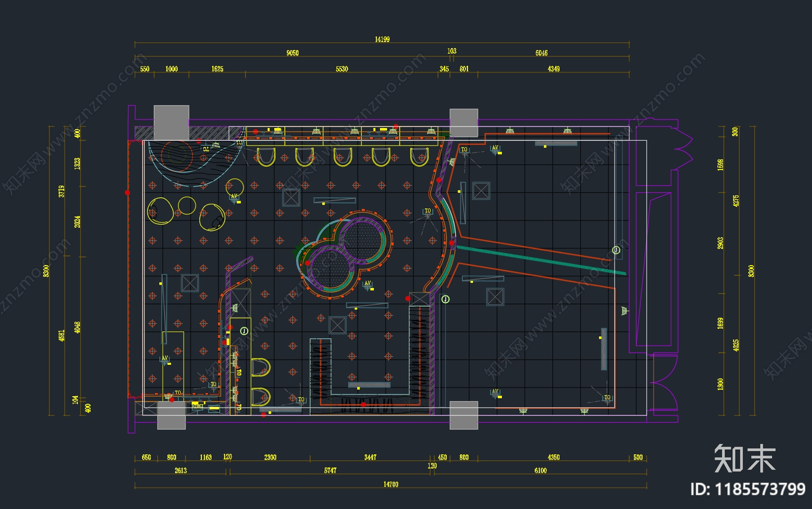Viewport: 812px width, 509px height.
Task: Click the 3447 dimension label
Action: pyautogui.click(x=370, y=458)
